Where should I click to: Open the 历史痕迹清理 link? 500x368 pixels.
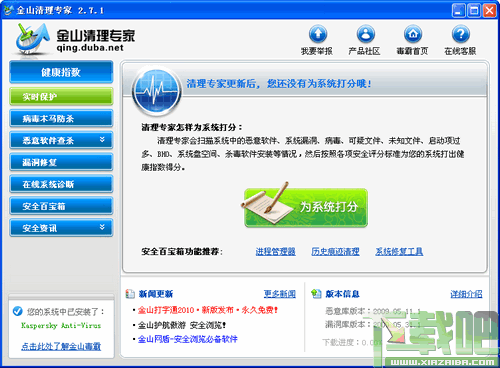pos(335,251)
